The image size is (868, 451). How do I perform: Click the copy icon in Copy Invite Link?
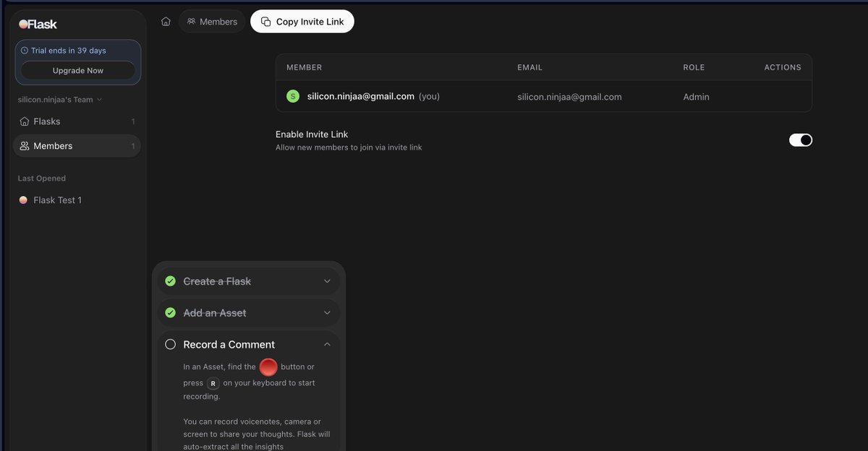tap(266, 22)
